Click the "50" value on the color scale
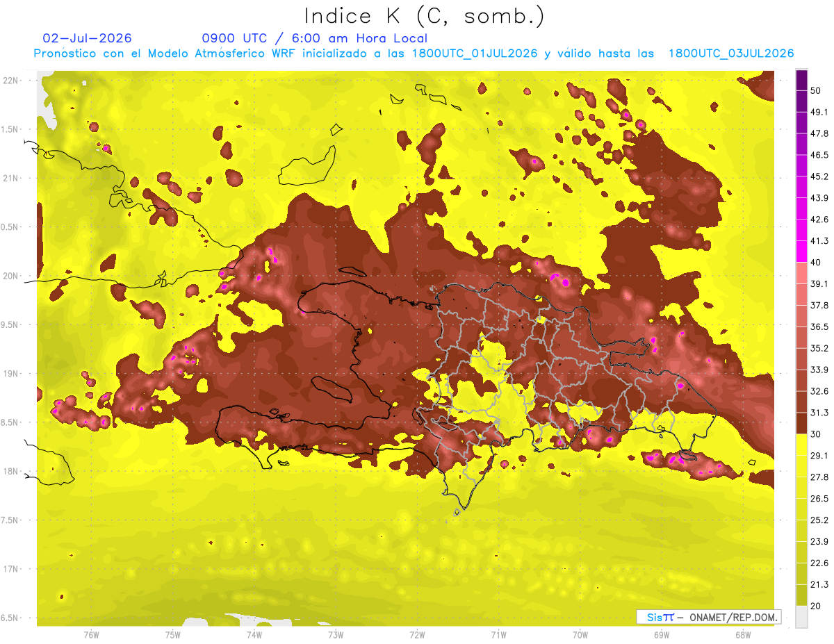Screen dimensions: 834x644 [x=816, y=90]
